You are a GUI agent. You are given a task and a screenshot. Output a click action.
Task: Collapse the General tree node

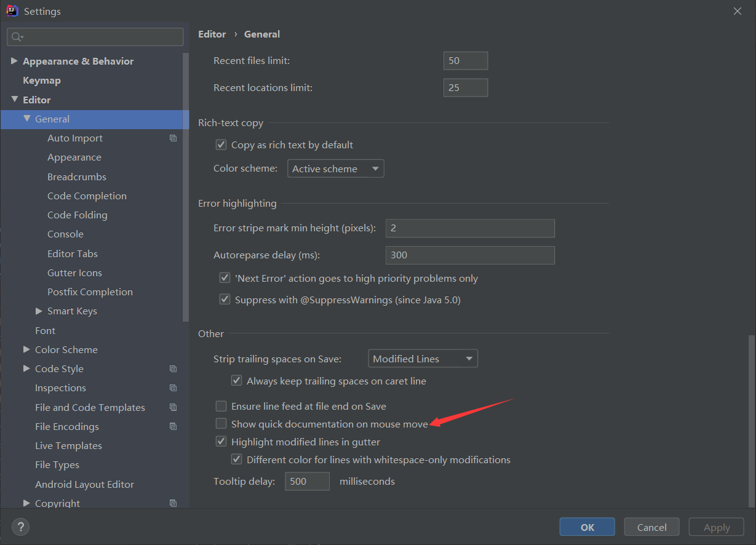tap(26, 119)
